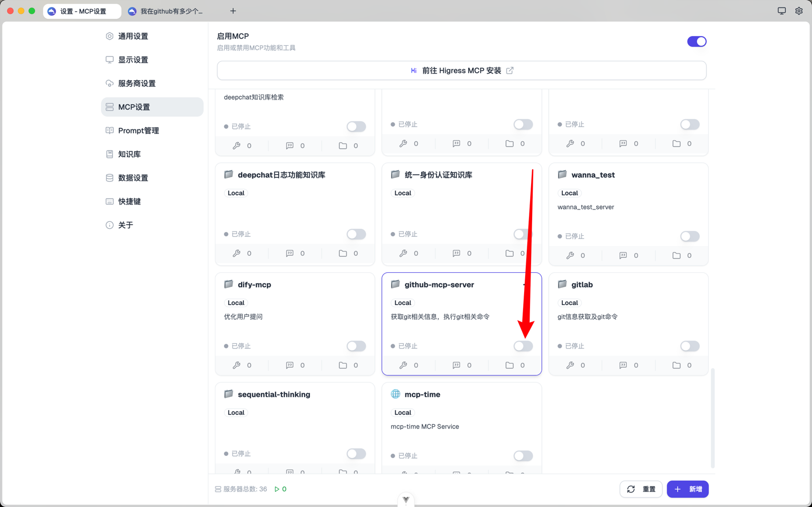
Task: Click the globe icon of mcp-time card
Action: click(x=395, y=394)
